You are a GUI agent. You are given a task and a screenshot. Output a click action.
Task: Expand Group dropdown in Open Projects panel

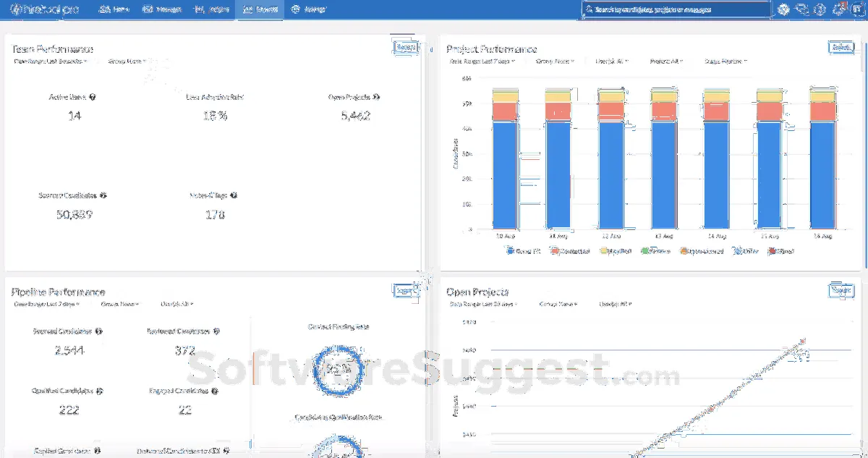(x=557, y=305)
